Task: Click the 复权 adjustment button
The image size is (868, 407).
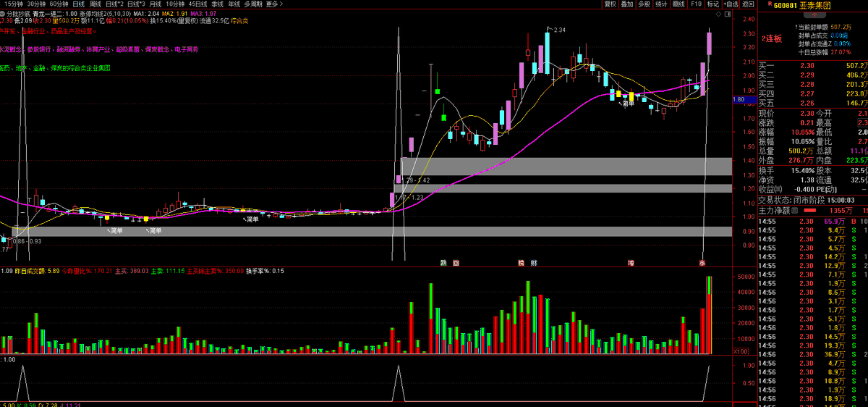Action: (x=610, y=4)
